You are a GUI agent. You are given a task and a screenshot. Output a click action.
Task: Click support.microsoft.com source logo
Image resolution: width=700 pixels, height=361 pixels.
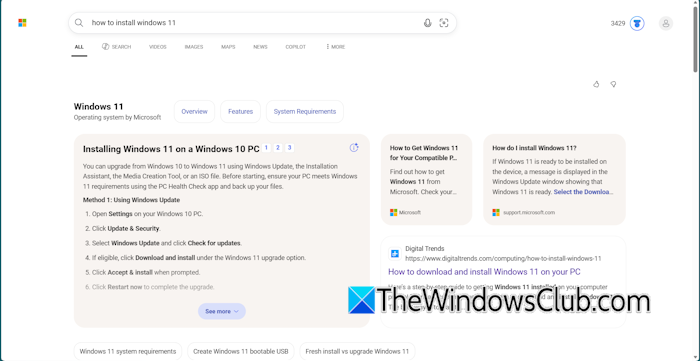point(496,212)
